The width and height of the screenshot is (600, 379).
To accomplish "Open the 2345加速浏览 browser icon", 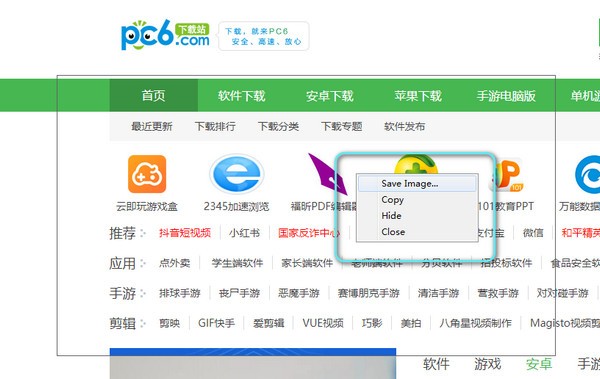I will [x=236, y=175].
